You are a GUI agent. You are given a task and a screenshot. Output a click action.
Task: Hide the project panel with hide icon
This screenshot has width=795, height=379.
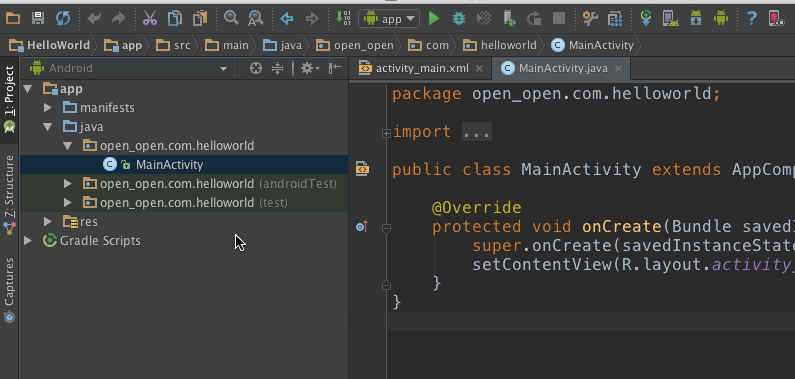(x=335, y=68)
